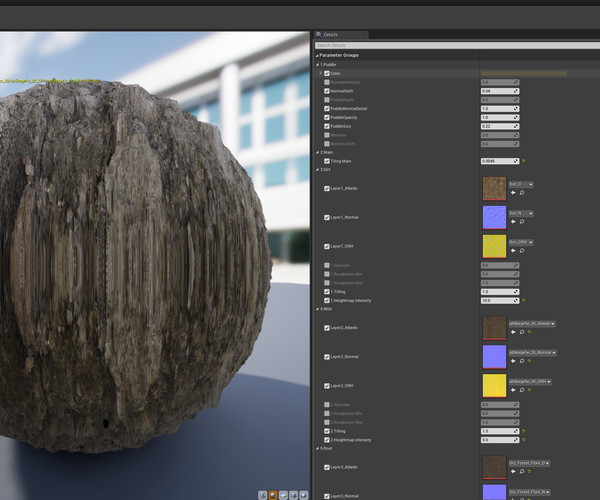Disable the NormalShift parameter override
Screen dimensions: 600x500
(327, 91)
